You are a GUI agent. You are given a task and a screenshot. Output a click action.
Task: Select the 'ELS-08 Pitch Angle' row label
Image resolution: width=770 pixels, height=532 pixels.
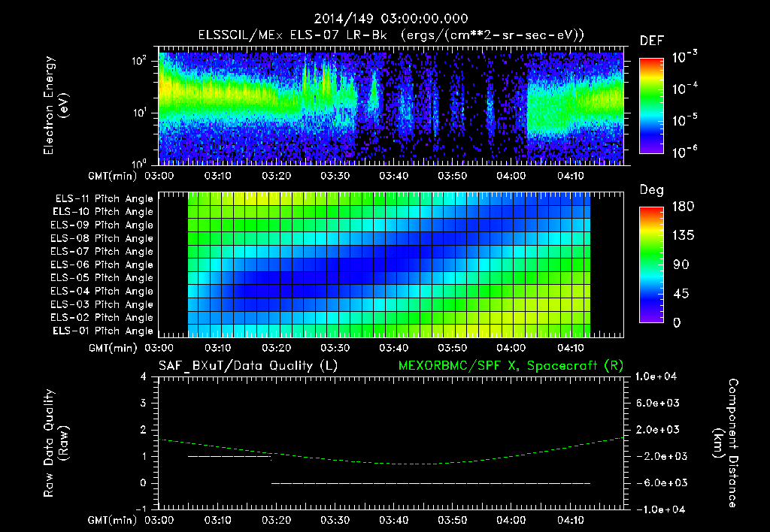coord(102,238)
